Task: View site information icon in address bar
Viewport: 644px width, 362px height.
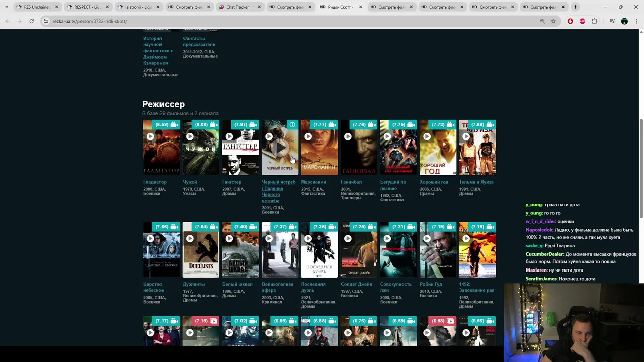Action: click(x=46, y=21)
